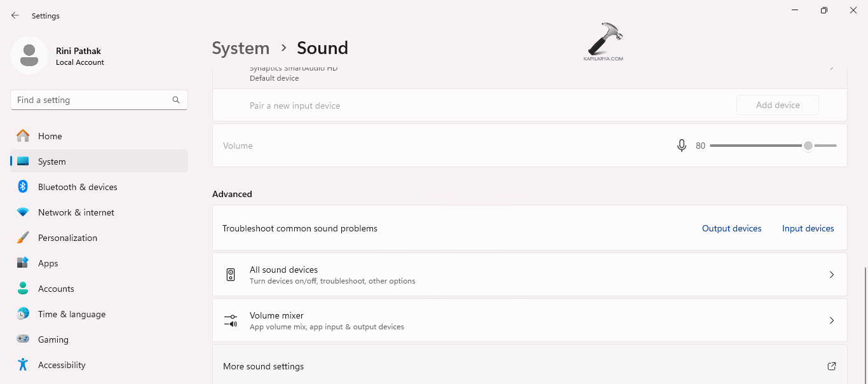Open Network & internet settings
868x384 pixels.
tap(76, 212)
